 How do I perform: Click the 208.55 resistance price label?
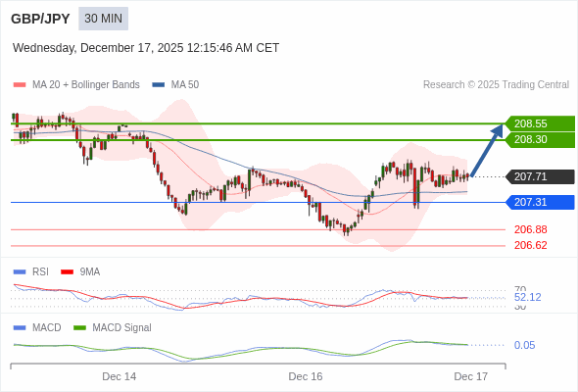click(x=540, y=123)
